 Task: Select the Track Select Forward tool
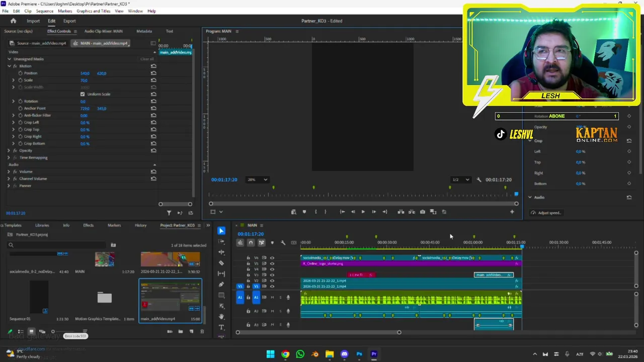[221, 242]
